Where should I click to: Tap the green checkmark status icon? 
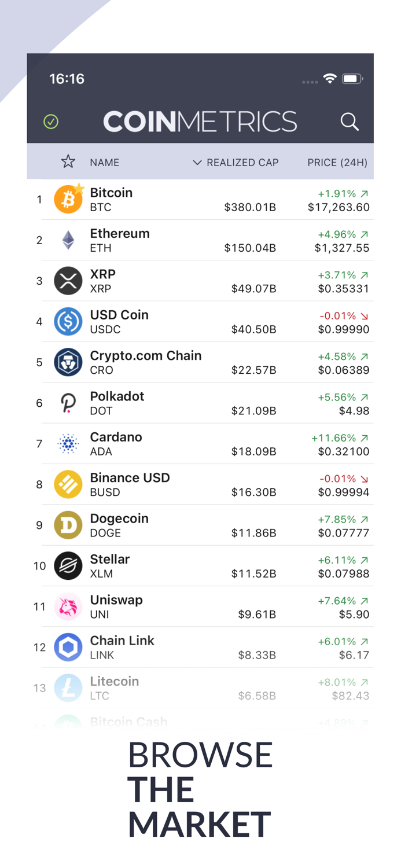50,122
